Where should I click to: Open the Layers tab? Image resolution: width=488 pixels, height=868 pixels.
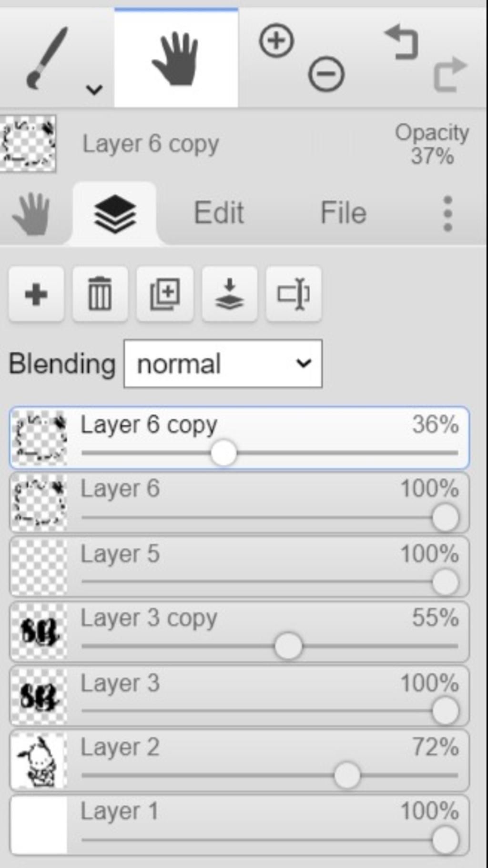click(x=115, y=214)
